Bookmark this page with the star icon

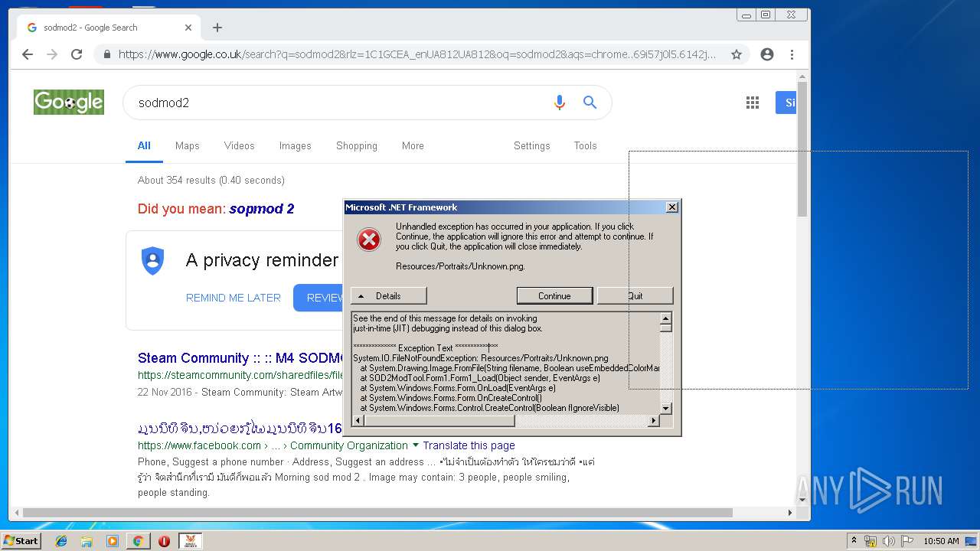(737, 54)
